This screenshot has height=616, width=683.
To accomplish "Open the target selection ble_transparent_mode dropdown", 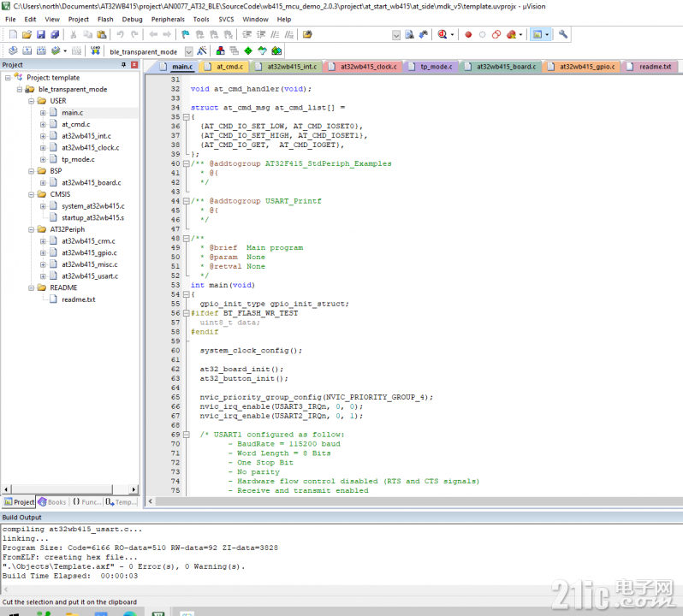I will (188, 52).
